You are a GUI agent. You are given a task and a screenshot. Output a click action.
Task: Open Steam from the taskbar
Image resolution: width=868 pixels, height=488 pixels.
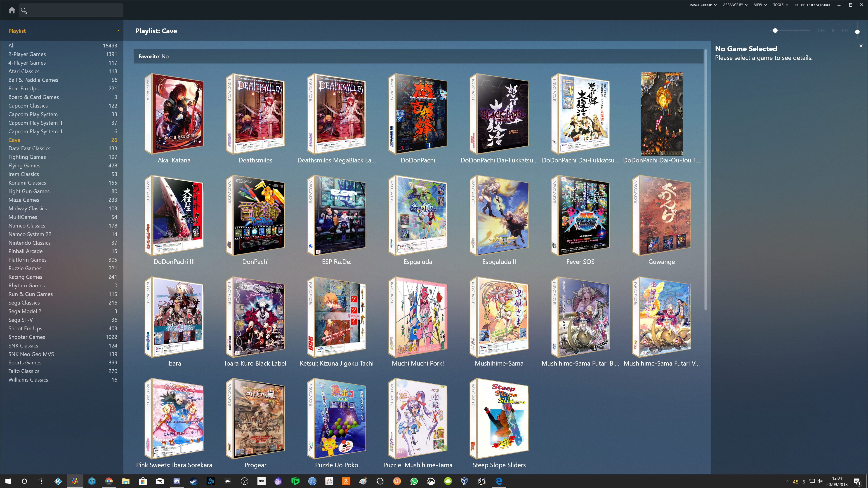[x=193, y=481]
